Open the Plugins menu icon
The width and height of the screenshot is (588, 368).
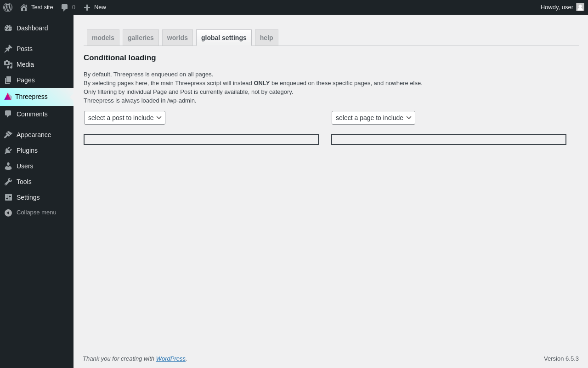pyautogui.click(x=8, y=150)
